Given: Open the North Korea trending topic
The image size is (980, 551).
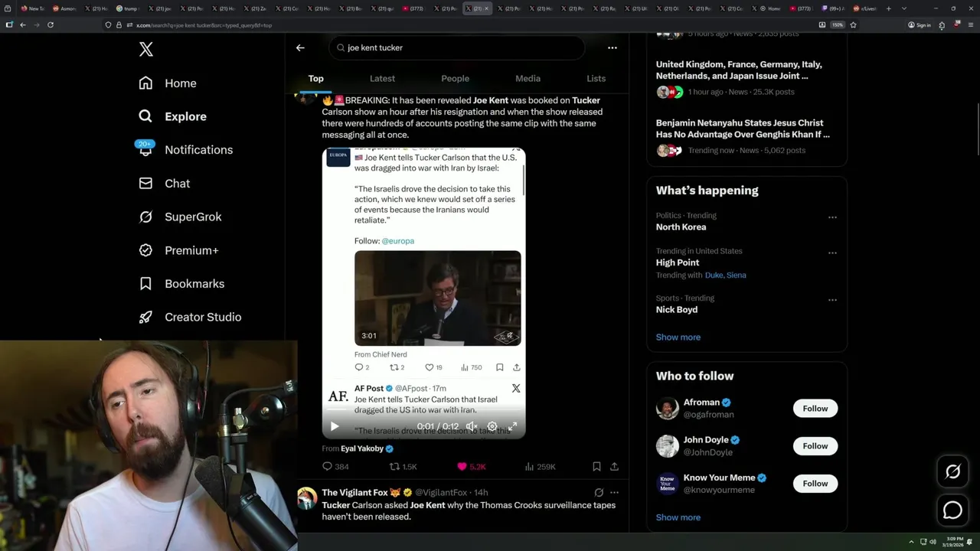Looking at the screenshot, I should pos(681,227).
